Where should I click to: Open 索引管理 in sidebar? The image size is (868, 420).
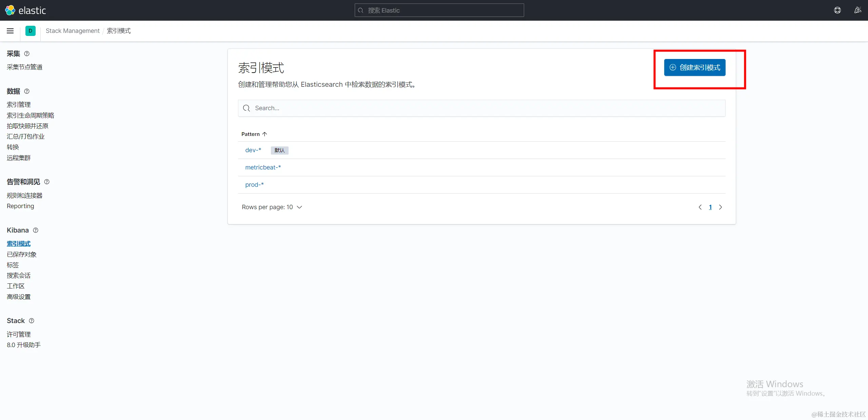point(19,105)
